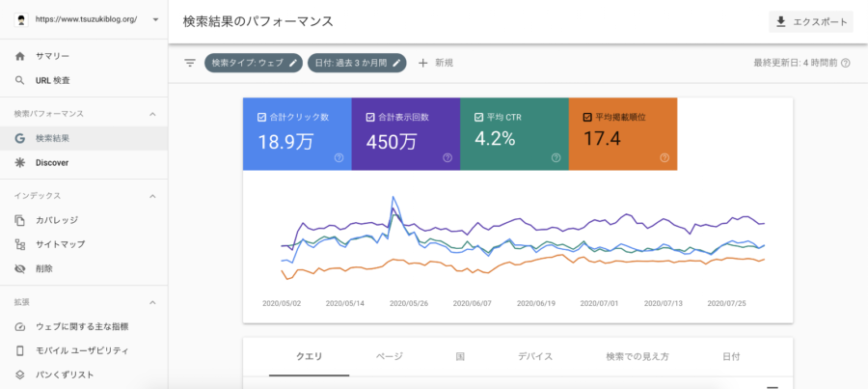The height and width of the screenshot is (389, 868).
Task: Click the 2020/05/26 axis date label
Action: [409, 304]
